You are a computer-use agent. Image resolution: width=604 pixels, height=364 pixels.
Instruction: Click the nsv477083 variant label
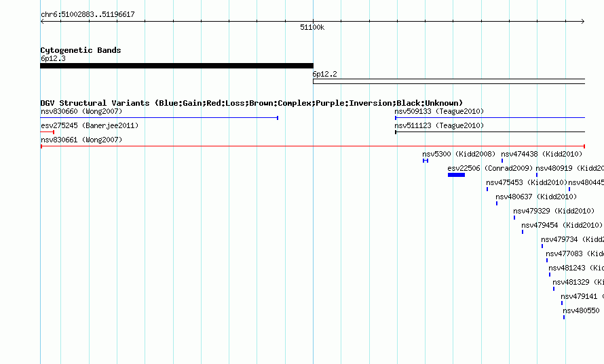click(575, 254)
